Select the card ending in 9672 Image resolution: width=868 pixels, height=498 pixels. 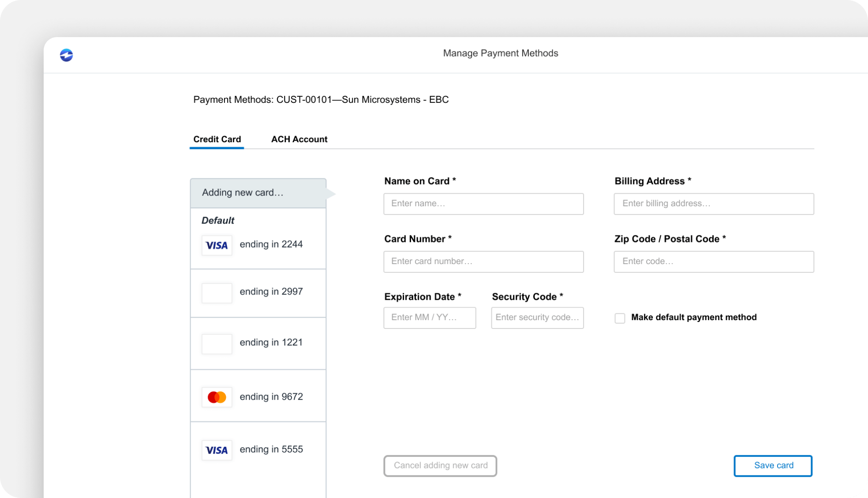pos(271,396)
